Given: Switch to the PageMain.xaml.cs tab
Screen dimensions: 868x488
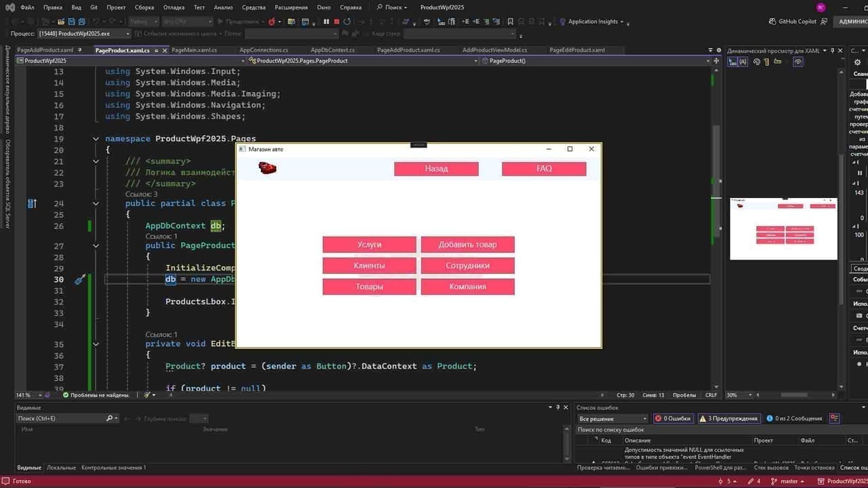Looking at the screenshot, I should pyautogui.click(x=194, y=50).
